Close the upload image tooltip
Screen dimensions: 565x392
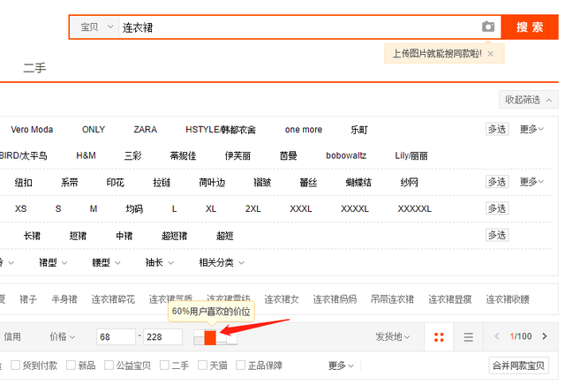tap(490, 54)
